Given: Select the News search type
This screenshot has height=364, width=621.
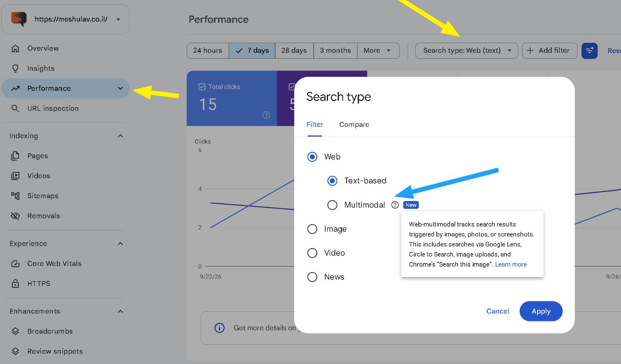Looking at the screenshot, I should point(312,277).
